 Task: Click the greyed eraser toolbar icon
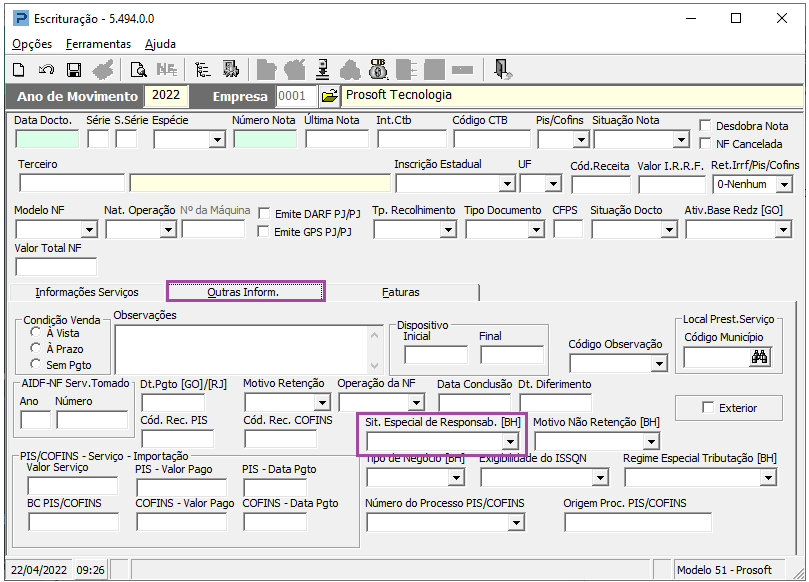click(x=103, y=70)
